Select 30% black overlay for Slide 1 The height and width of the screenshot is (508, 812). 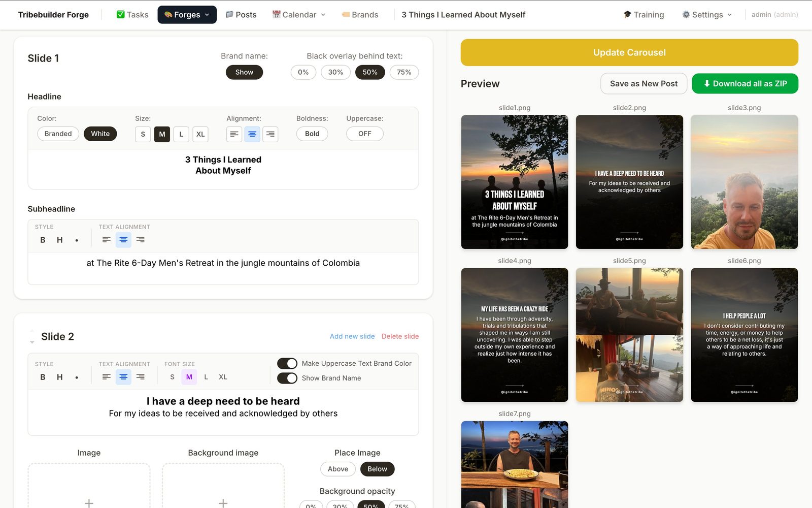[335, 72]
